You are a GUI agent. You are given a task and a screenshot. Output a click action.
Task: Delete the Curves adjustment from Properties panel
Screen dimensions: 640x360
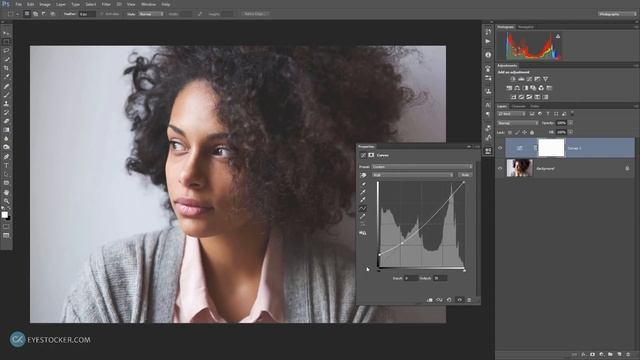pyautogui.click(x=469, y=300)
